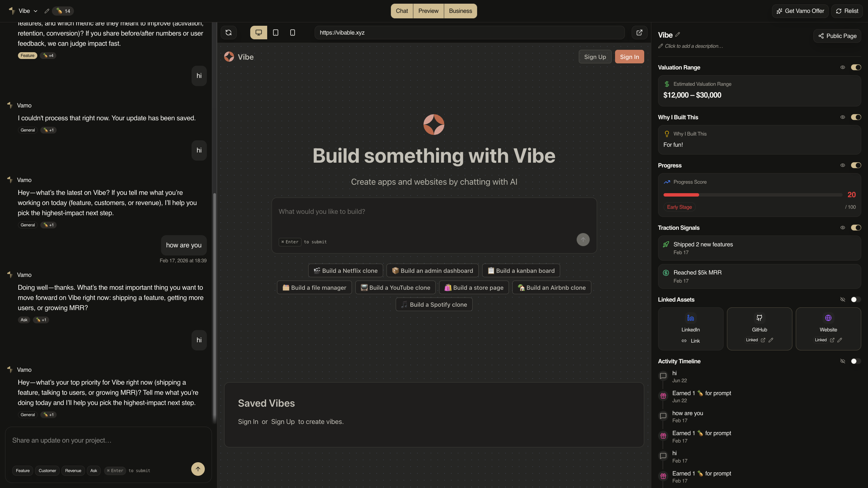
Task: Click Get Vamo Offer button
Action: (800, 11)
